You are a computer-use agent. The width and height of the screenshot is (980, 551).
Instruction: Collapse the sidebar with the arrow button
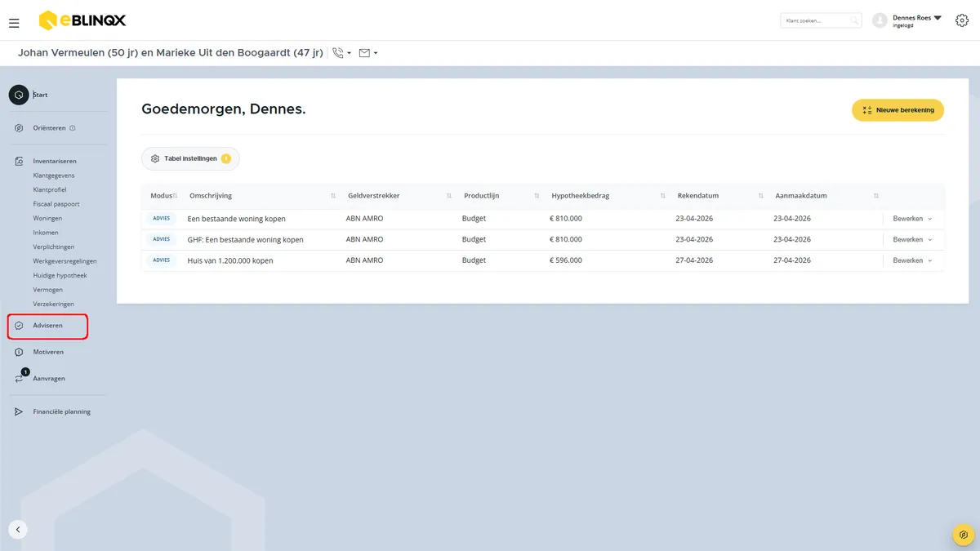18,529
